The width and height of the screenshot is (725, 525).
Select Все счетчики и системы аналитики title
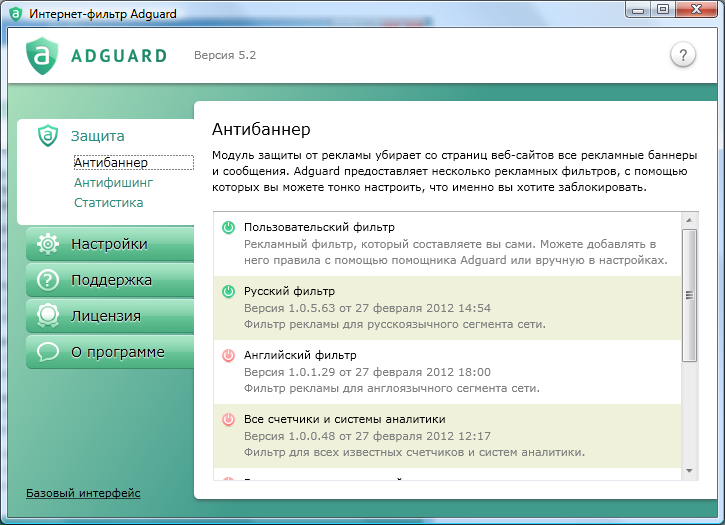coord(345,419)
